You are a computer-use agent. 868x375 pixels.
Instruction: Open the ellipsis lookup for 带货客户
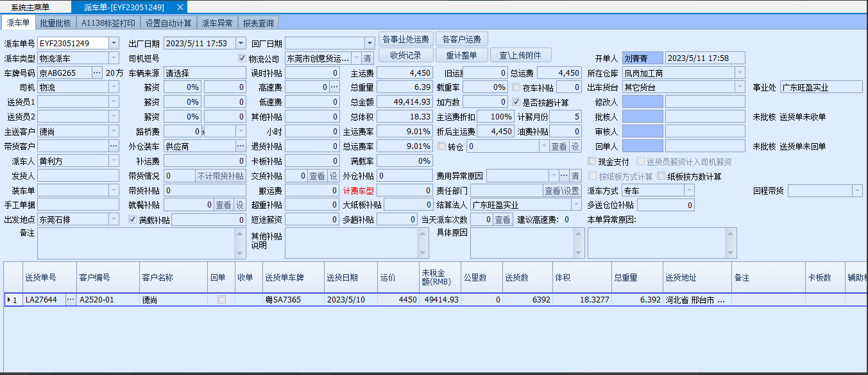click(114, 146)
